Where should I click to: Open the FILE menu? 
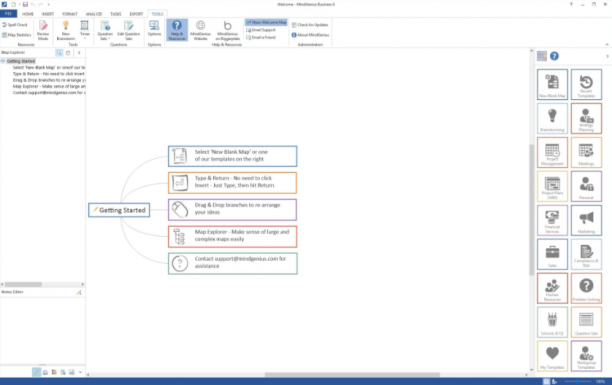[x=8, y=14]
